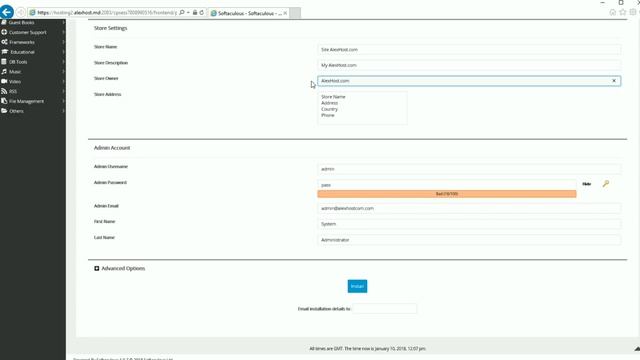Click the RSS feed icon
Screen dimensions: 640x360
4,91
